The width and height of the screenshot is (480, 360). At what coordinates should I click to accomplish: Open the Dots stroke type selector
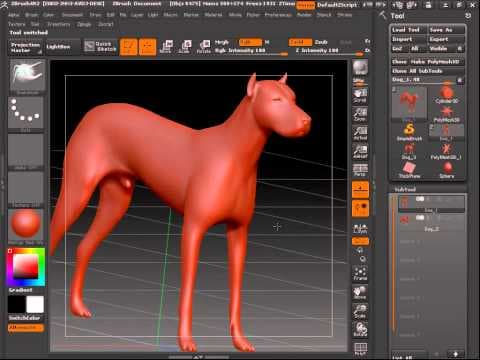pos(26,113)
